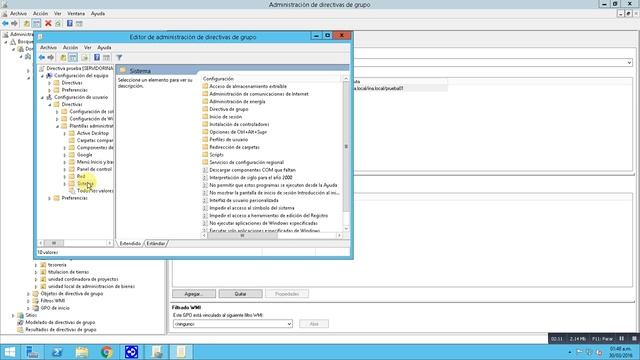Expand the Google tree node

[64, 155]
